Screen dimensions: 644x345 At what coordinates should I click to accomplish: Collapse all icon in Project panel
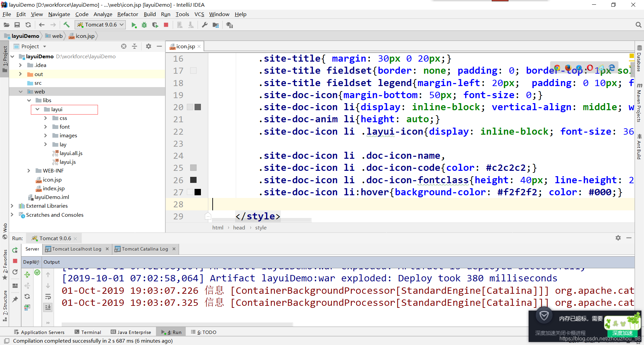click(135, 46)
